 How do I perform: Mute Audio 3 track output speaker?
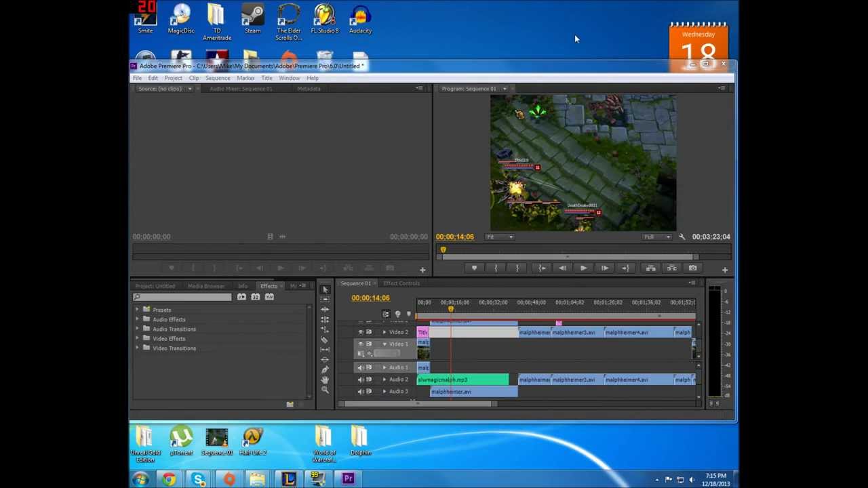point(361,392)
